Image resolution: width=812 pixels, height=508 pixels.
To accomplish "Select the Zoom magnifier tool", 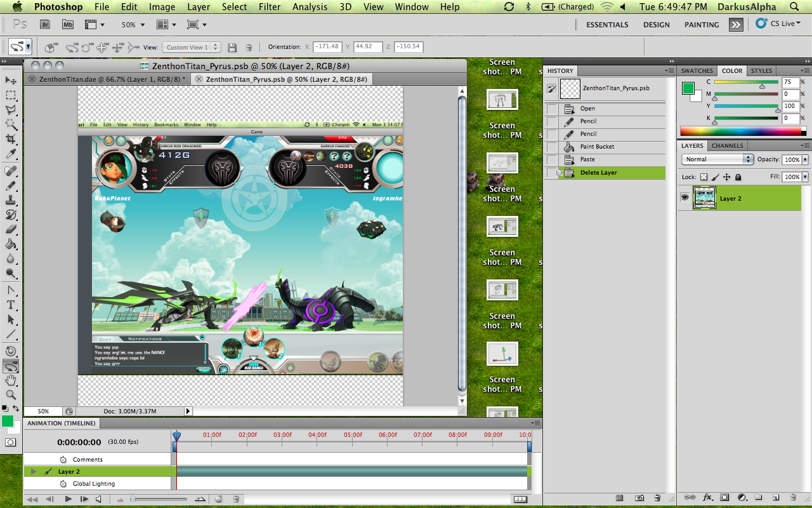I will (11, 395).
